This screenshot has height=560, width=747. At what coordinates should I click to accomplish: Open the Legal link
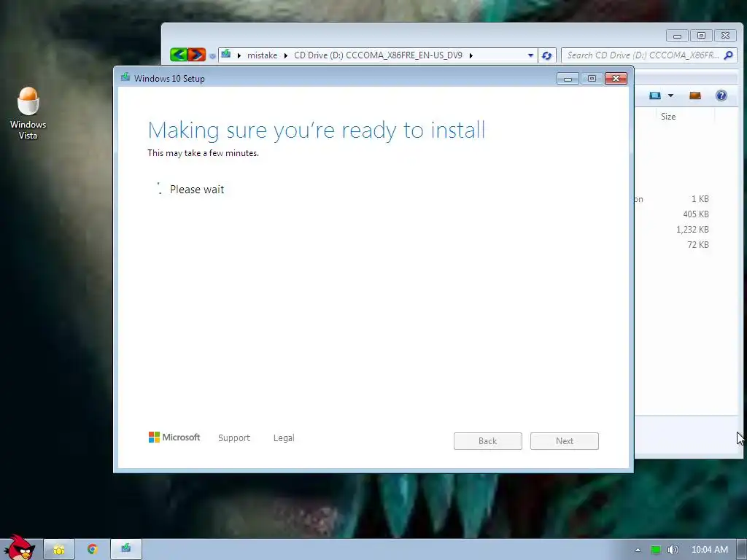click(284, 438)
